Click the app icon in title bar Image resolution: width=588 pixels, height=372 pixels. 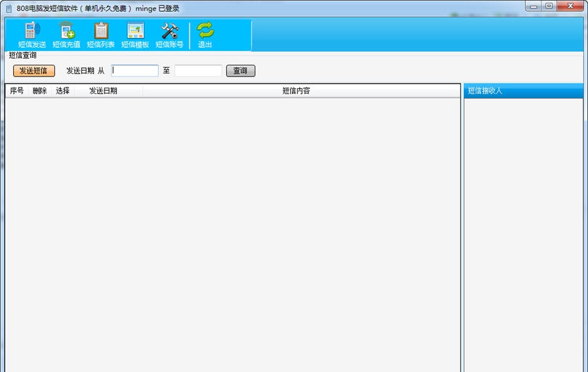[x=8, y=8]
